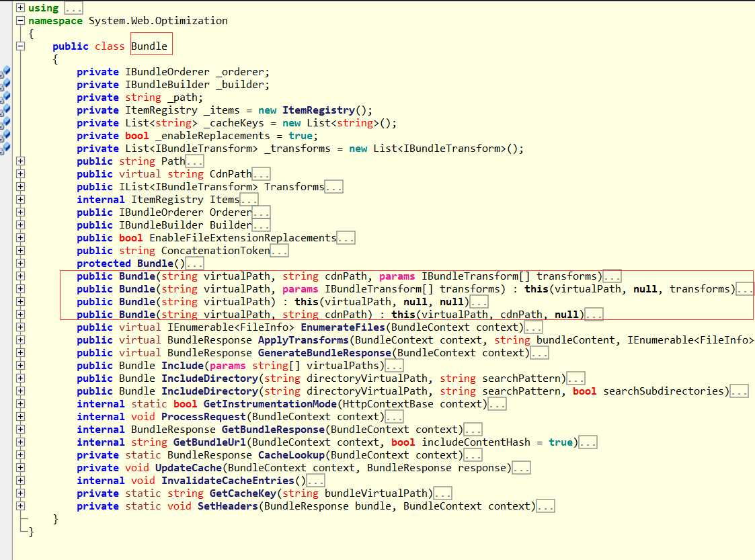The image size is (755, 560).
Task: Open ellipsis box after Path property
Action: 195,161
